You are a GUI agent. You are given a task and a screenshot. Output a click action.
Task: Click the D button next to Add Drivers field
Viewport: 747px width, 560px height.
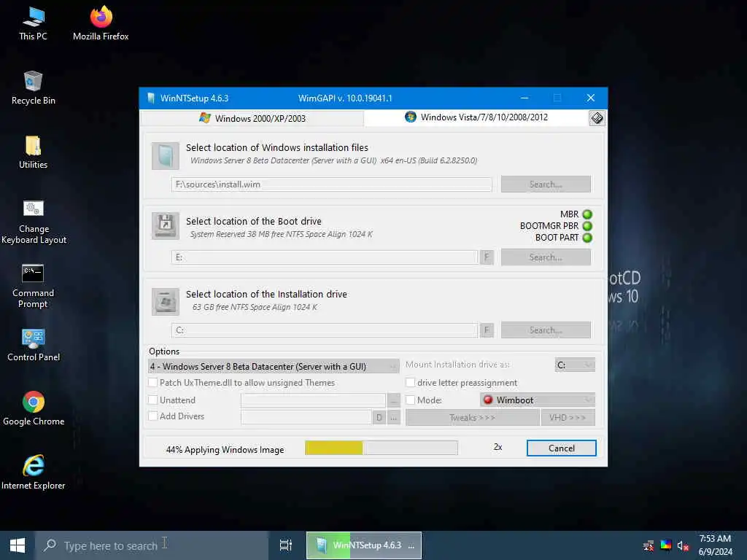tap(379, 418)
